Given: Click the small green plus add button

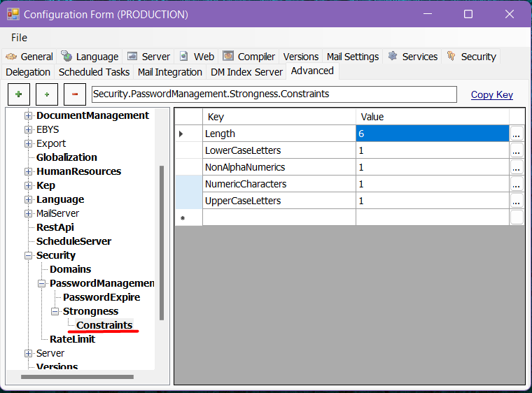Looking at the screenshot, I should pyautogui.click(x=46, y=94).
